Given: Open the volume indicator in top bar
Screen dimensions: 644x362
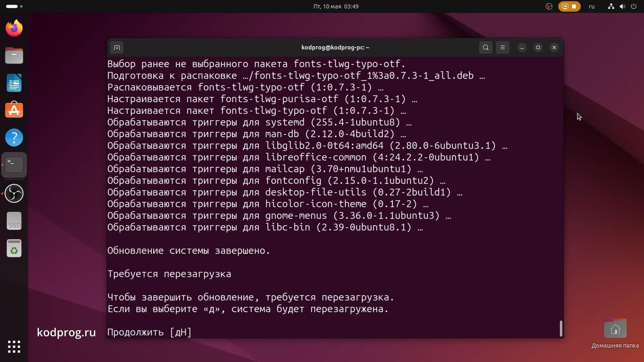Looking at the screenshot, I should [x=622, y=6].
